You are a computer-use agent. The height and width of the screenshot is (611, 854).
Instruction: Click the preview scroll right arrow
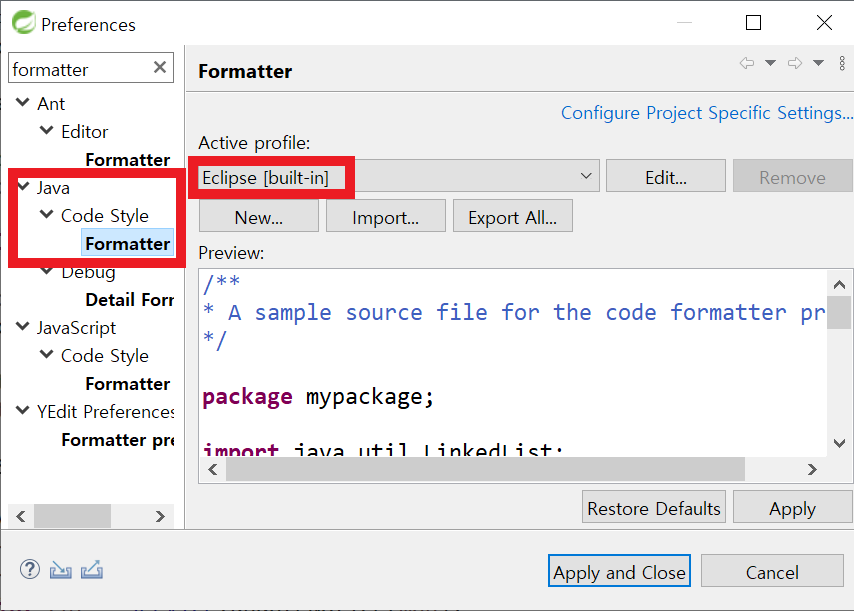pos(812,469)
